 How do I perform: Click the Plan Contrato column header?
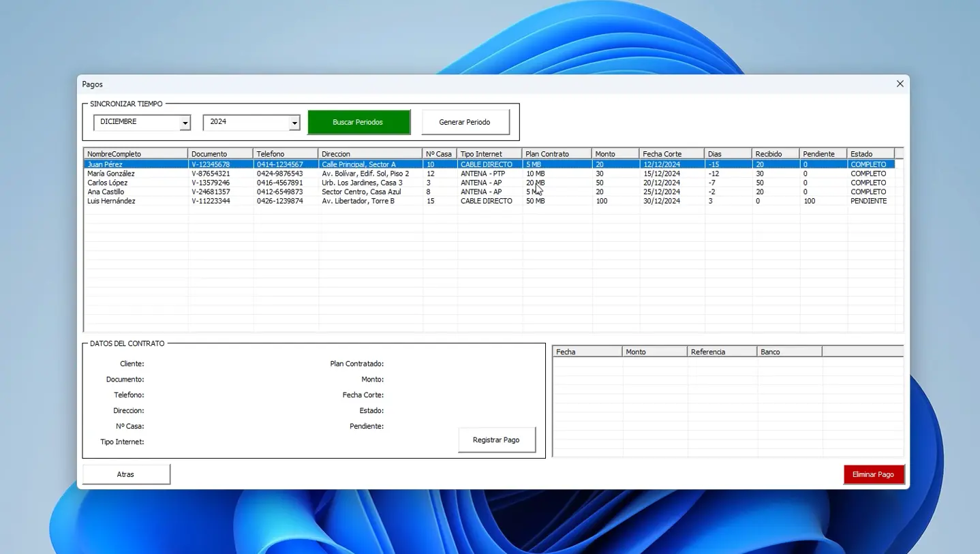pyautogui.click(x=557, y=154)
